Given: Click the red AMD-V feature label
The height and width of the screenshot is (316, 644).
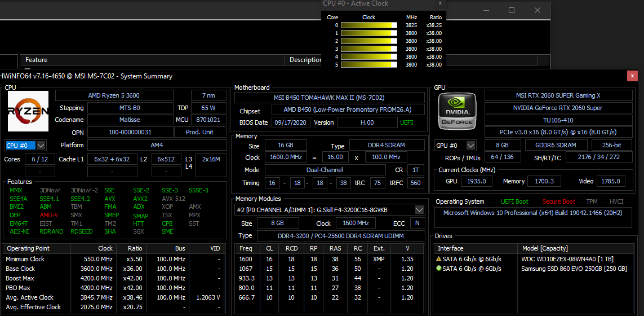Looking at the screenshot, I should (49, 215).
